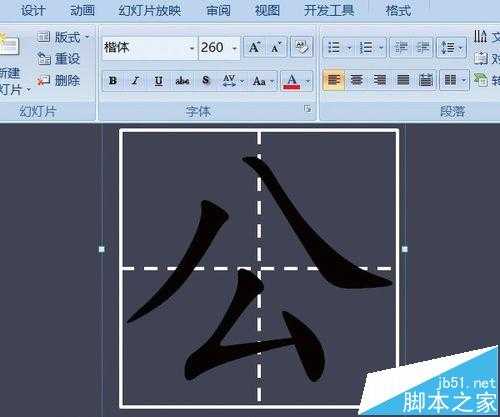
Task: Increase font size with the grow font icon
Action: pyautogui.click(x=255, y=48)
